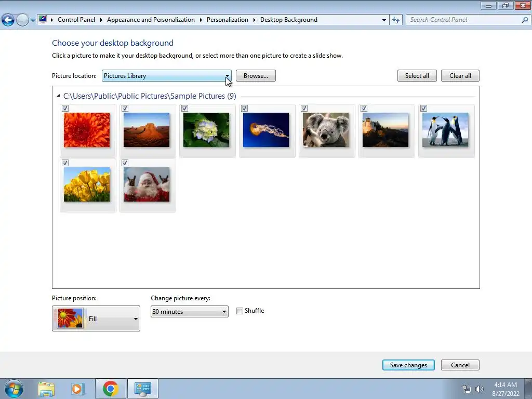Open the Windows Start menu
The height and width of the screenshot is (399, 532).
point(14,389)
